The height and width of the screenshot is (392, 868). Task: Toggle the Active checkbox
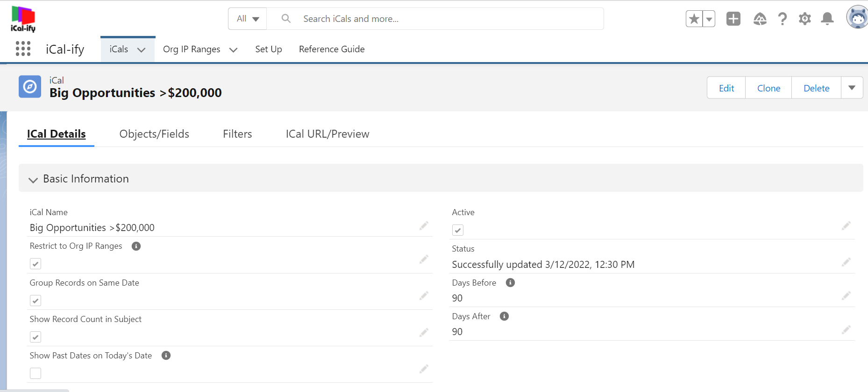point(458,230)
